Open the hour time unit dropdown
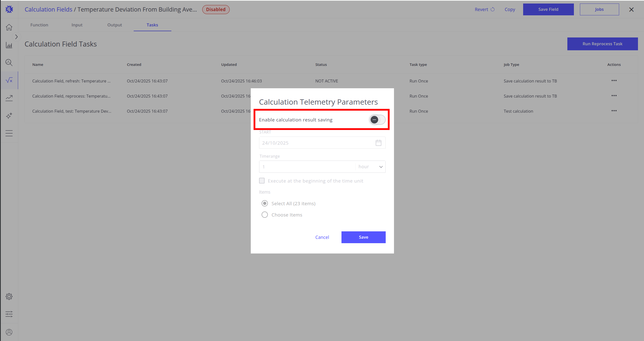 370,167
